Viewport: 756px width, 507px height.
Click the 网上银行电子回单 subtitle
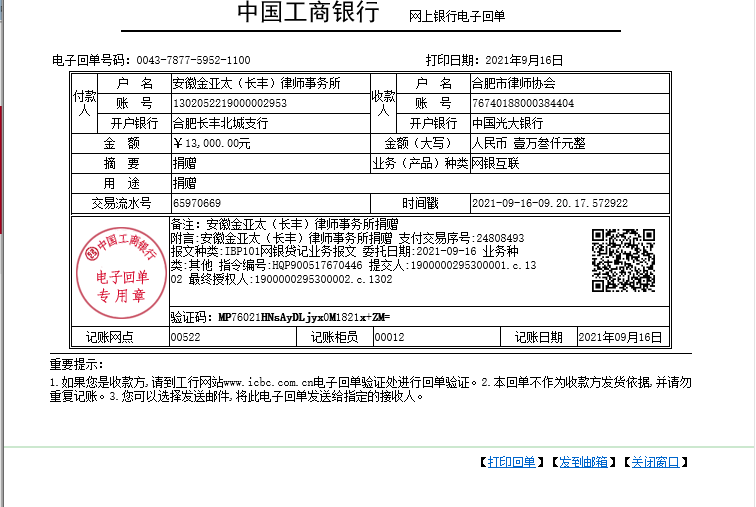(x=457, y=16)
